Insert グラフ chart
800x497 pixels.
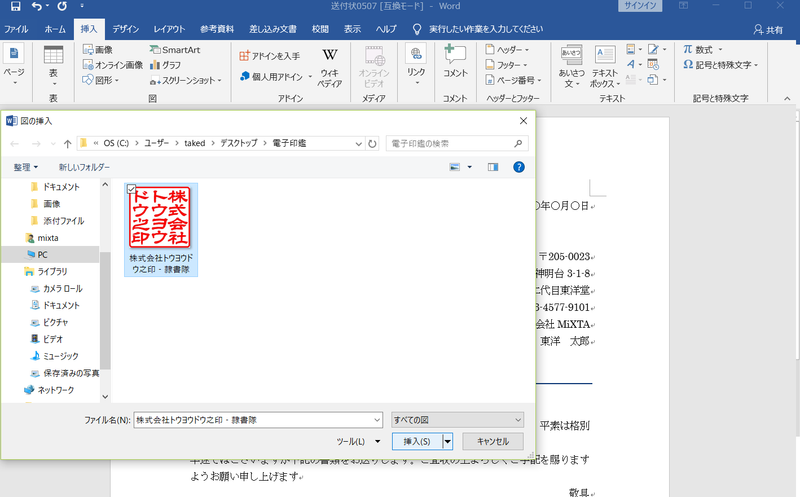tap(165, 65)
